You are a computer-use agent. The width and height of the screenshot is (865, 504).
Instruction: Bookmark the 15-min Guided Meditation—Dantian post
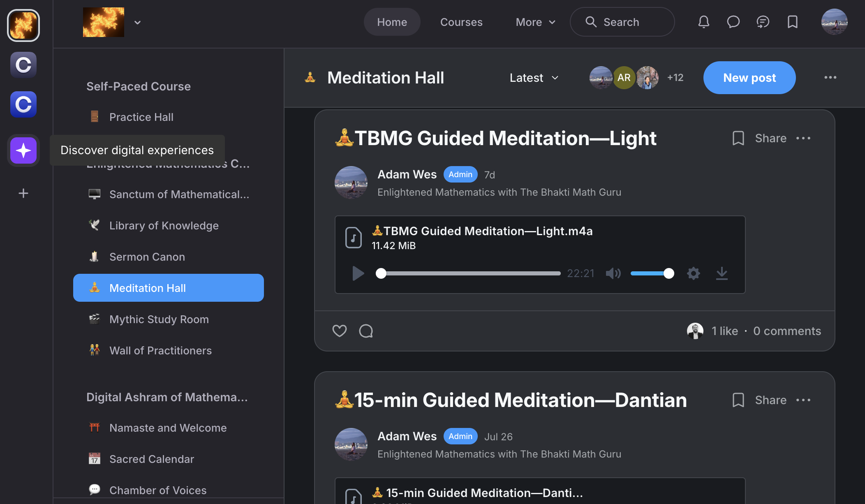739,400
